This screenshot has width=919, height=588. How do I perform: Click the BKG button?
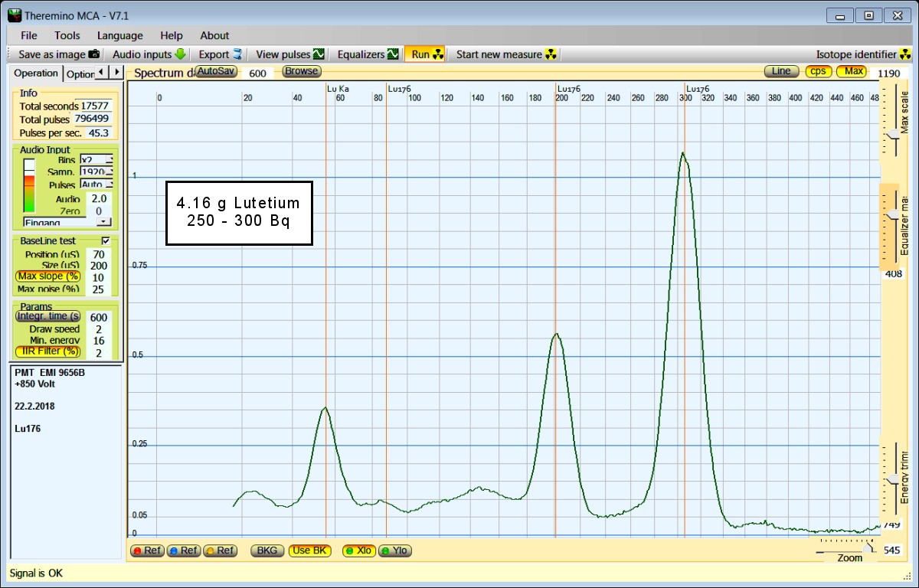pos(267,550)
